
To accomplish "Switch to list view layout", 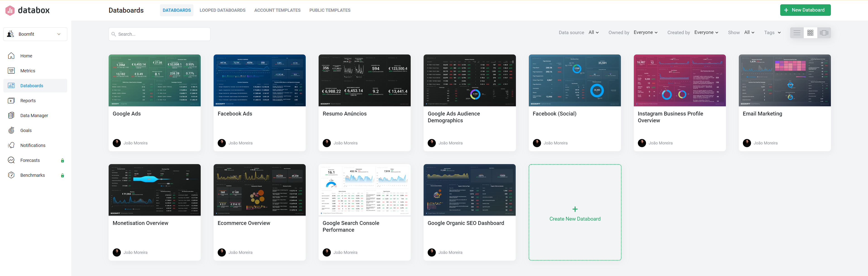I will coord(796,33).
